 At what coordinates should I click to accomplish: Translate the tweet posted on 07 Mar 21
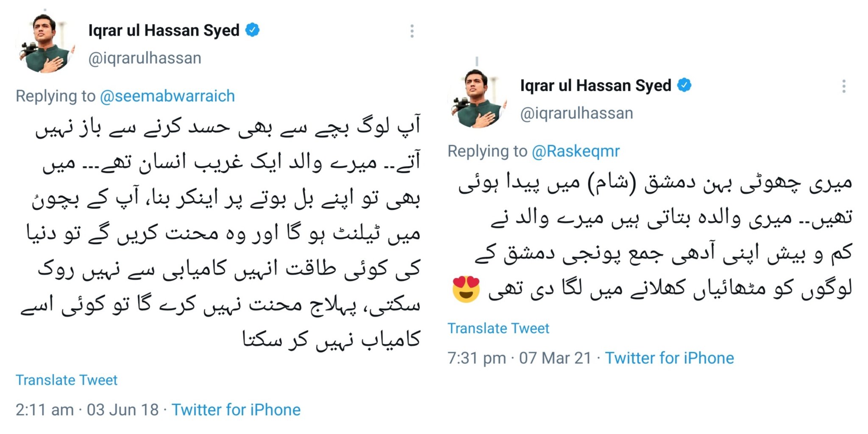tap(498, 328)
